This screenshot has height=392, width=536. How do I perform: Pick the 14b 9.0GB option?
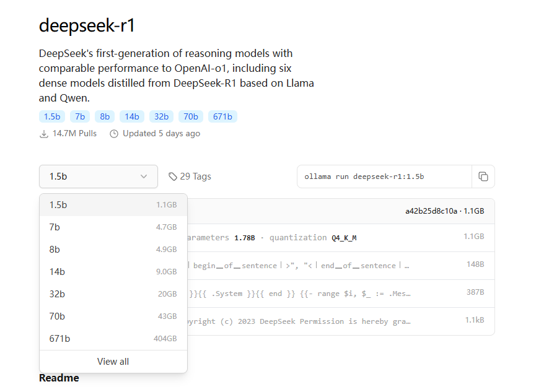[113, 272]
